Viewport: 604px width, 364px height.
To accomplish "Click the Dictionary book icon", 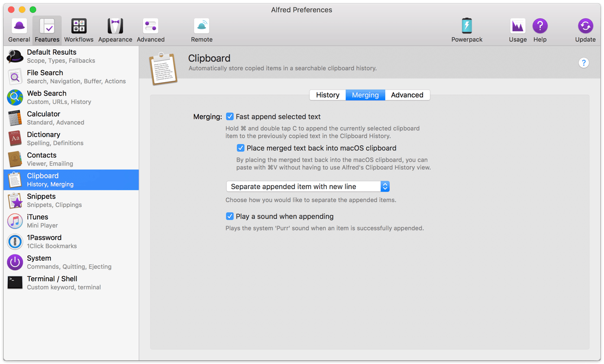I will (x=15, y=138).
